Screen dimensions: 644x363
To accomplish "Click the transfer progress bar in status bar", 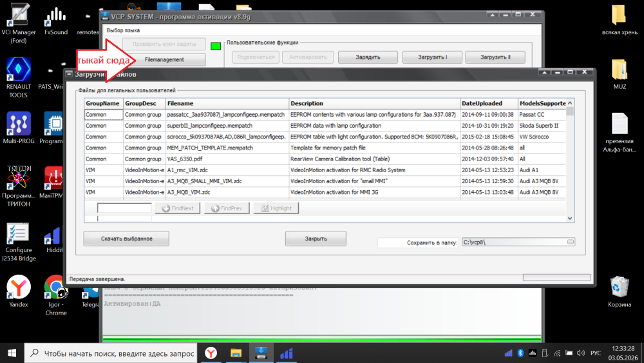I will (556, 278).
